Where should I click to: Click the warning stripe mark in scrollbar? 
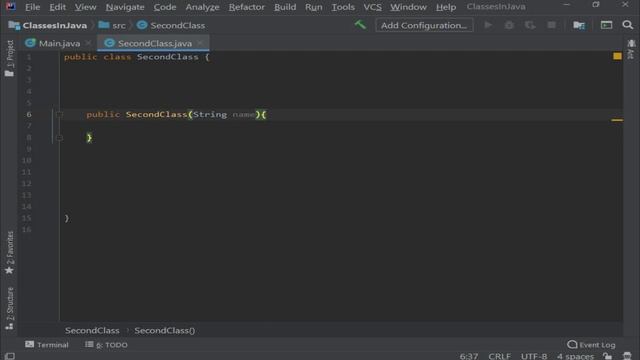(x=617, y=120)
